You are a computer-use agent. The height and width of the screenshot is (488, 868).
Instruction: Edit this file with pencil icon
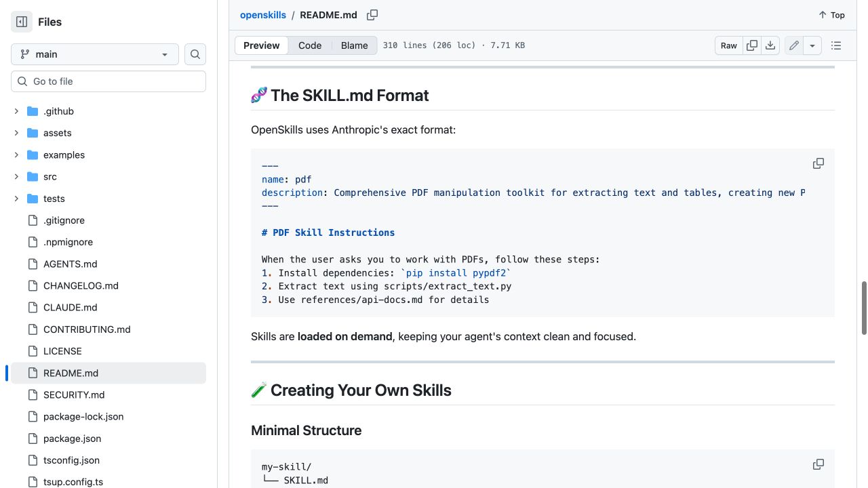coord(793,45)
